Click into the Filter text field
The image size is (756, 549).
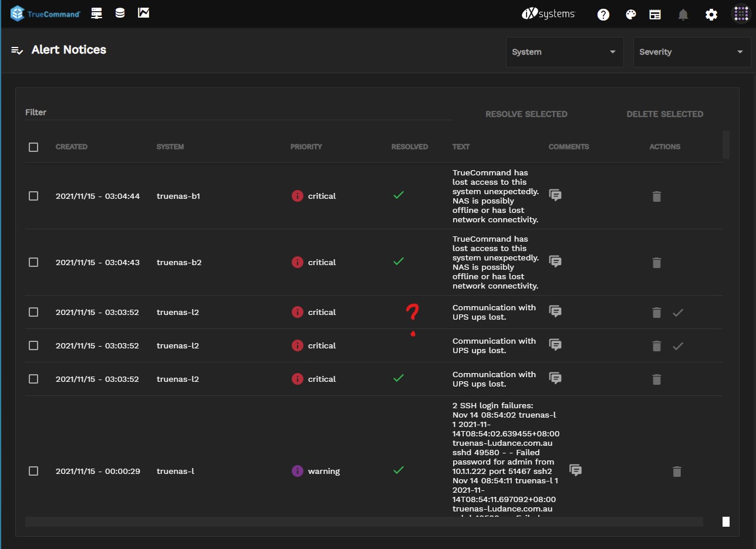pos(238,112)
